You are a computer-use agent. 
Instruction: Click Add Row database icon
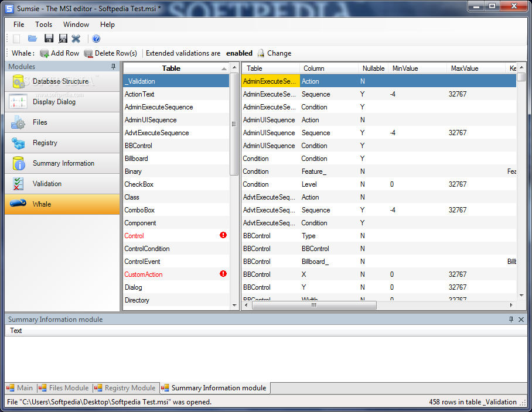44,53
